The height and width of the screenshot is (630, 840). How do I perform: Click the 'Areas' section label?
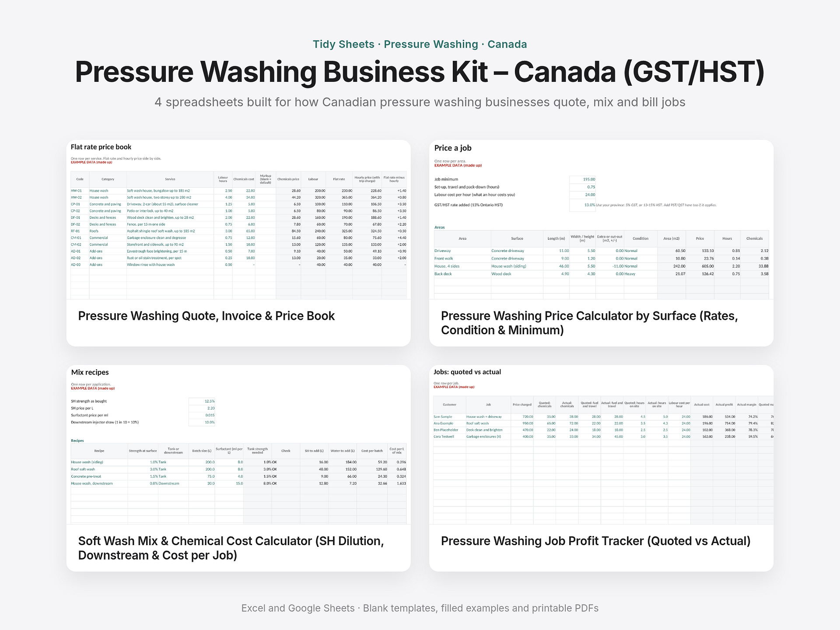tap(440, 227)
